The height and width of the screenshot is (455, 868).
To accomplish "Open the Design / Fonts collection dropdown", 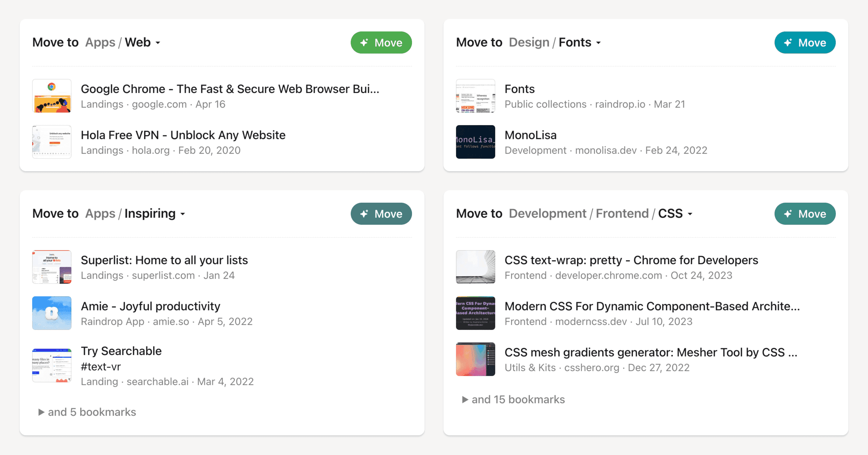I will pos(555,42).
